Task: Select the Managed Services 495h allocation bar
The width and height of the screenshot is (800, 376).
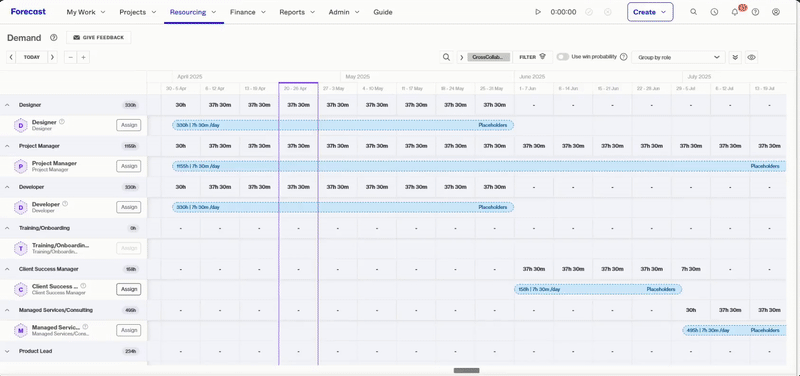Action: coord(735,330)
